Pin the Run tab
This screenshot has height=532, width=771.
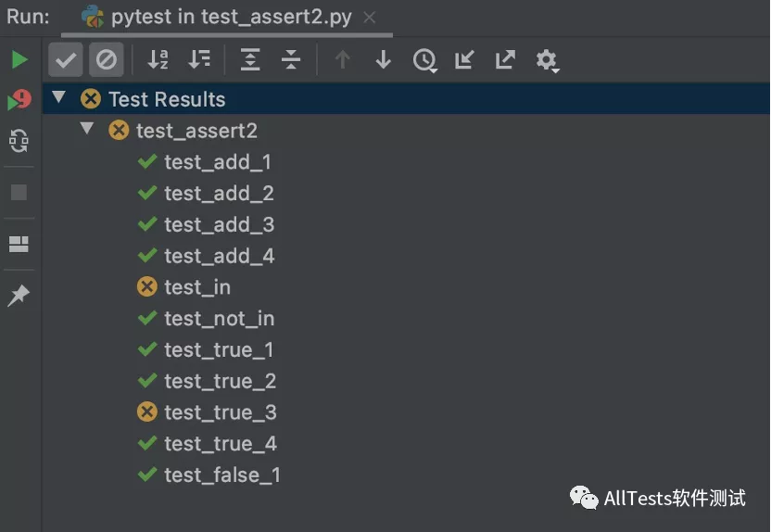(x=19, y=296)
